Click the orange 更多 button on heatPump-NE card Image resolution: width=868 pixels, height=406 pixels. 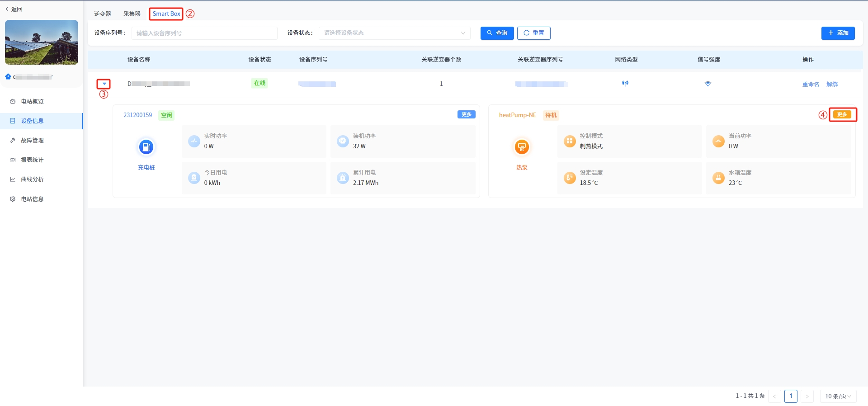(x=842, y=115)
